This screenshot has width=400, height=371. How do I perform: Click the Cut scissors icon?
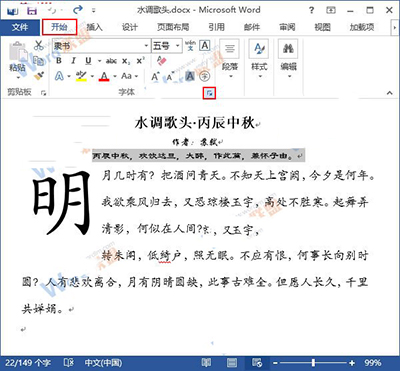pos(39,46)
